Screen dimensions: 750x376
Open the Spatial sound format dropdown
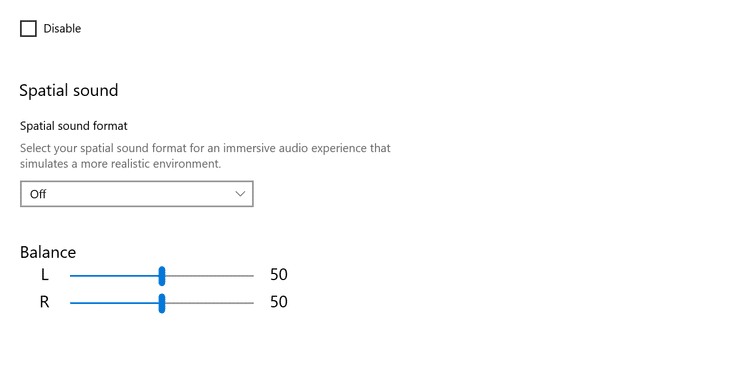coord(137,194)
